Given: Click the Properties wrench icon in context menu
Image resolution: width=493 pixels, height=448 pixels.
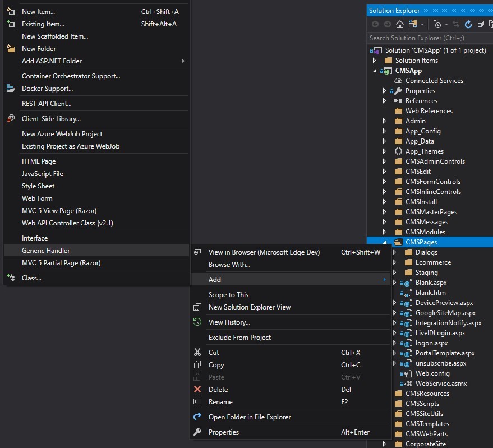Looking at the screenshot, I should click(x=197, y=432).
